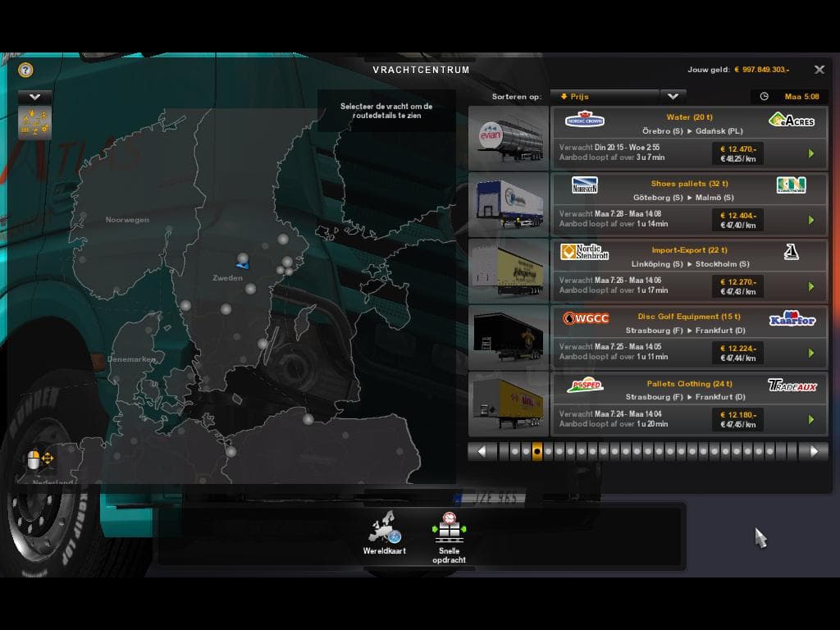Screen dimensions: 840x630
Task: Expand the map filter chevron dropdown
Action: [34, 97]
